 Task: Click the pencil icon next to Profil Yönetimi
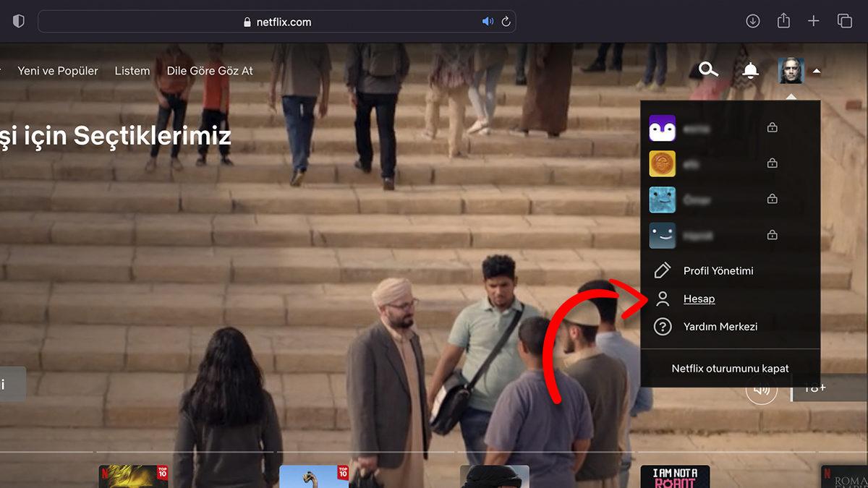click(x=662, y=270)
